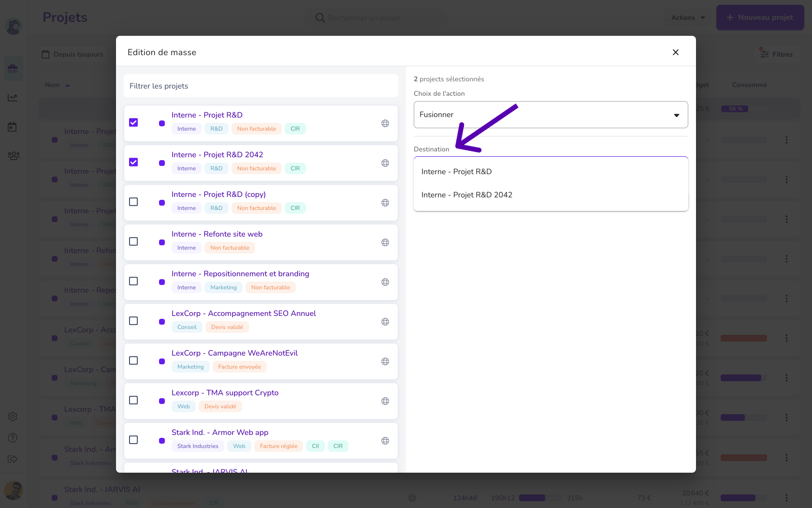This screenshot has height=508, width=812.
Task: Open the Fusionner action dropdown
Action: 551,115
